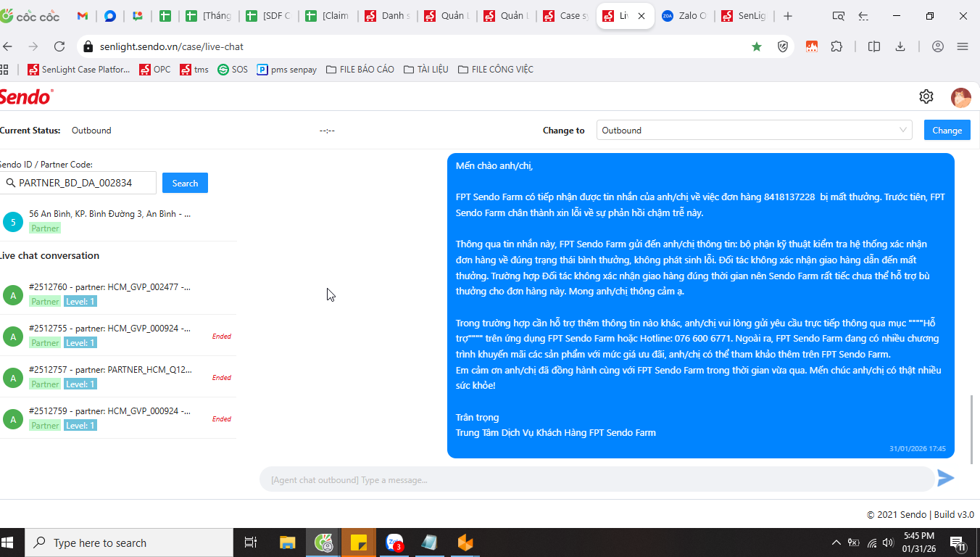Image resolution: width=980 pixels, height=557 pixels.
Task: Open the volume tray icon
Action: tap(889, 542)
